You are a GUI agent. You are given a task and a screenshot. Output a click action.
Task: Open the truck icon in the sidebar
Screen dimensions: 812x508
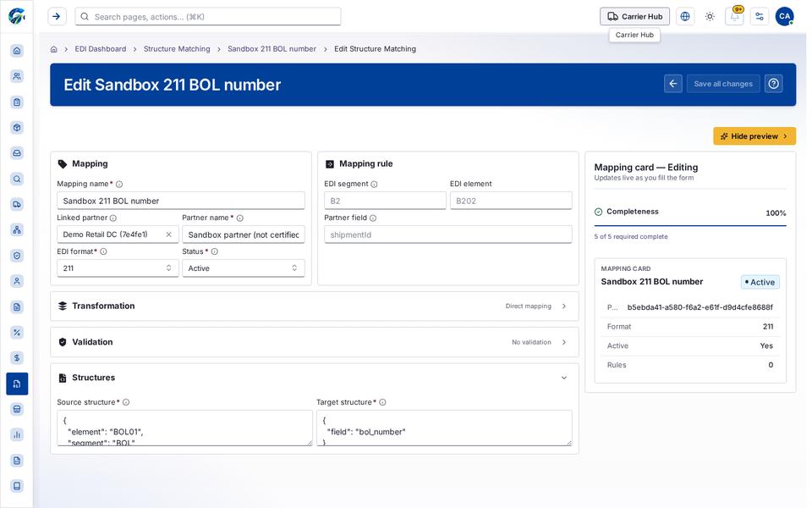point(17,204)
